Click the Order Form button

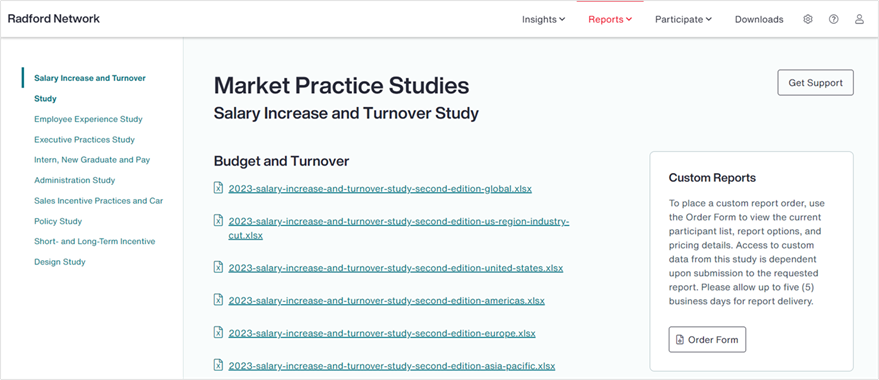(707, 339)
